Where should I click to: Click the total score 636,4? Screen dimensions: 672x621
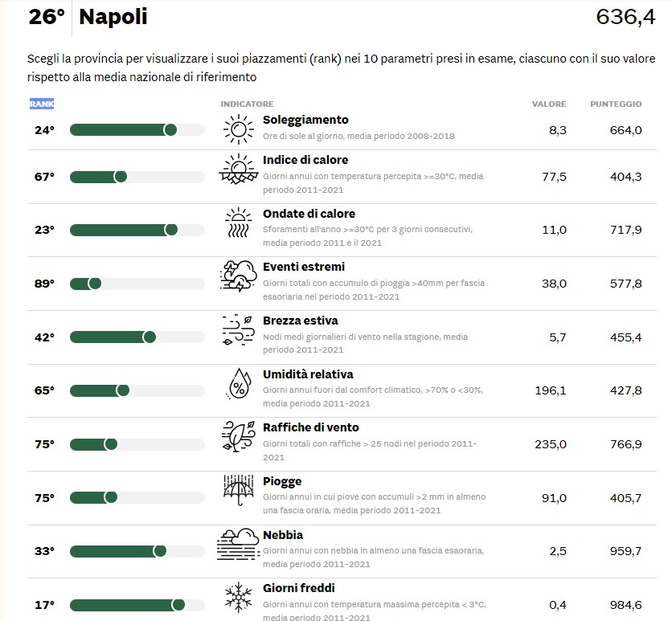[x=625, y=17]
